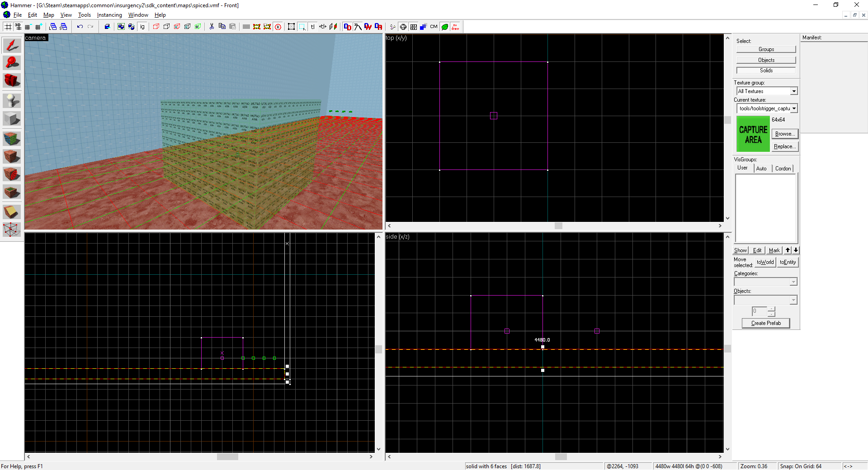Click the Carve with selected objects icon
Screen dimensions: 868x470
pyautogui.click(x=107, y=27)
